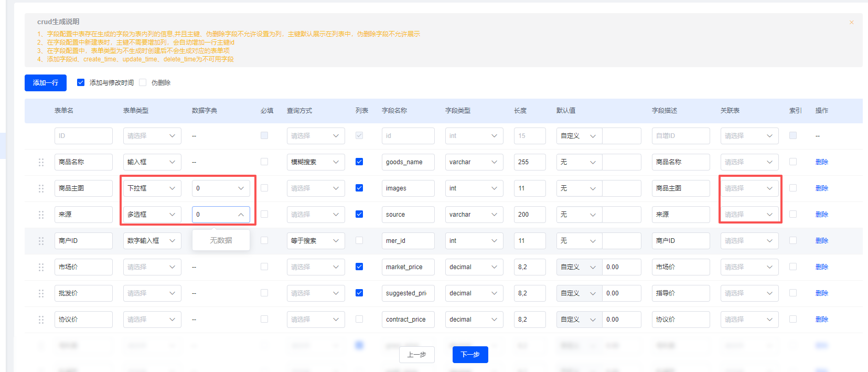Go to next step with 下一步
The image size is (868, 372).
click(470, 355)
